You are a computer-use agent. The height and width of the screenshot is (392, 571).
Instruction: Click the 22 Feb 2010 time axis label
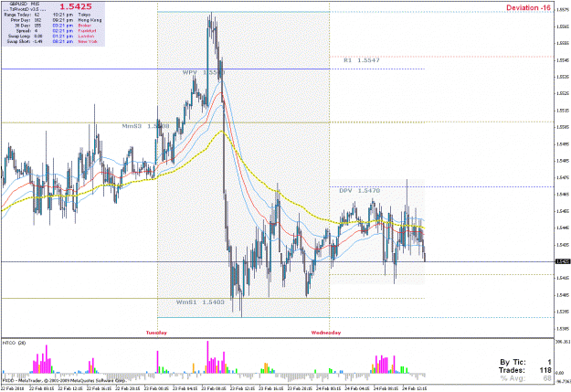[x=13, y=388]
